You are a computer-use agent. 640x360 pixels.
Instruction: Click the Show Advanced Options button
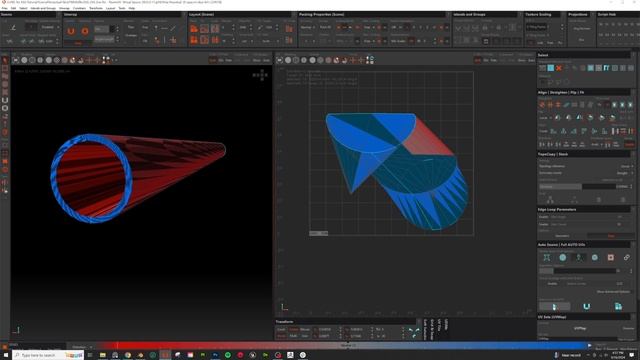pos(613,292)
